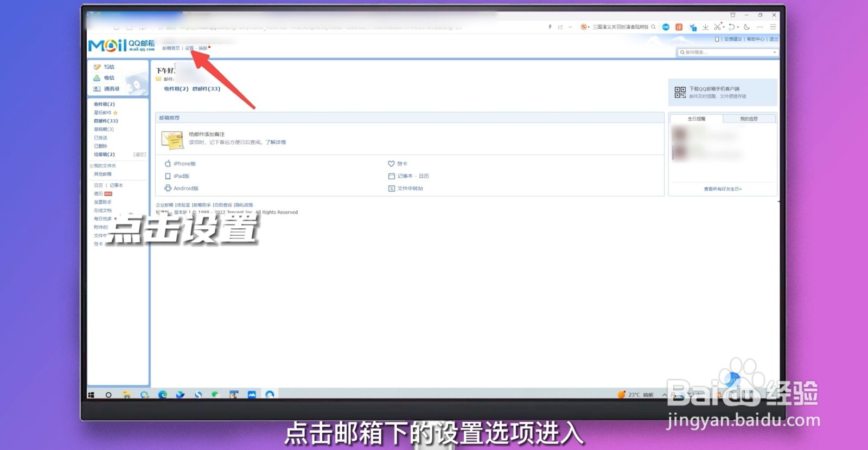
Task: Open the 设置 settings link
Action: click(x=189, y=48)
